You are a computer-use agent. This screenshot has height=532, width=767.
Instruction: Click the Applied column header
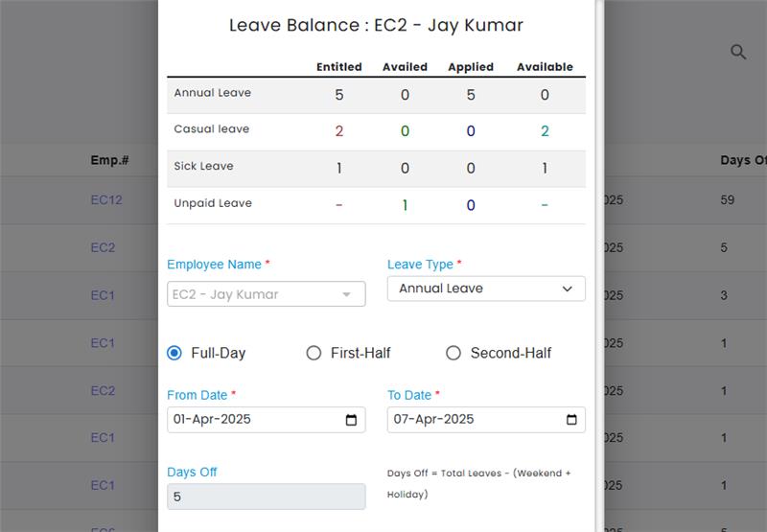click(x=471, y=67)
